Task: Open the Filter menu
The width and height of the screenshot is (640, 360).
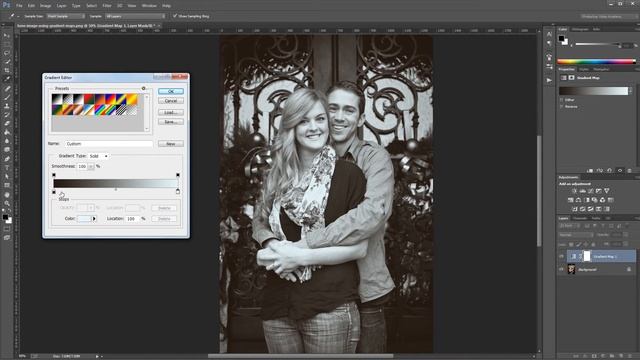Action: [107, 6]
